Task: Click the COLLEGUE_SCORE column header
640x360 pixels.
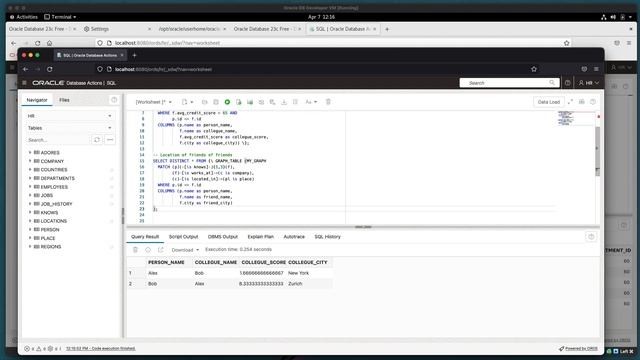Action: (x=263, y=262)
